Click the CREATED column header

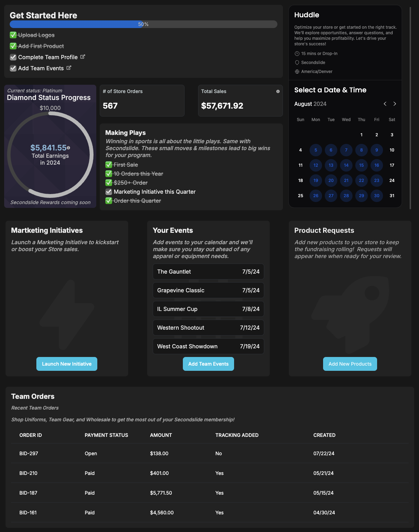pyautogui.click(x=324, y=435)
